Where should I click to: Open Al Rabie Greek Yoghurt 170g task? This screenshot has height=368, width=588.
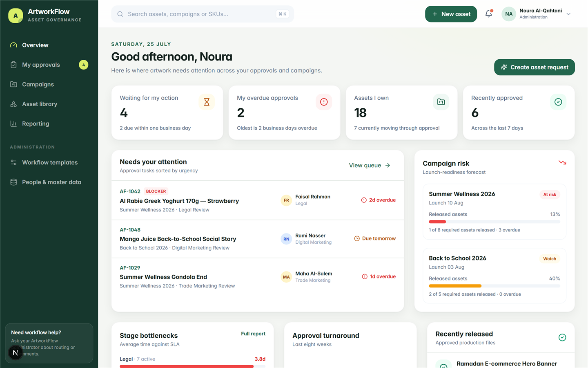[258, 200]
